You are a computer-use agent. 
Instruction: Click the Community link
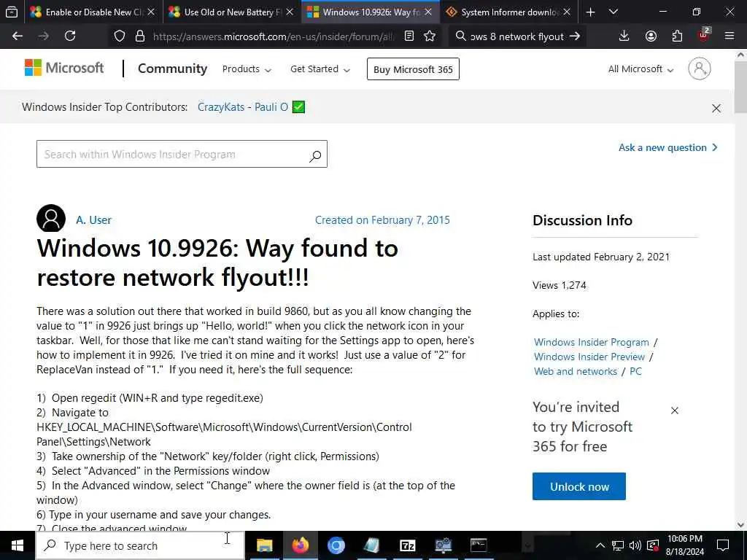(x=172, y=69)
